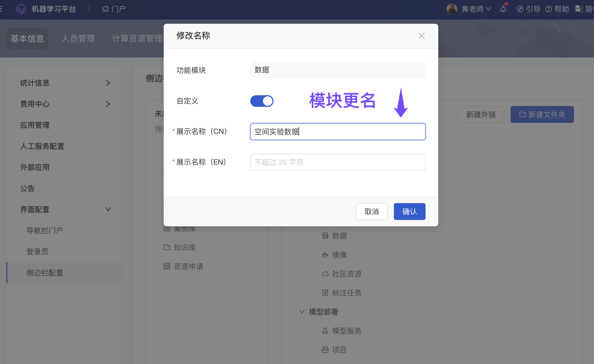This screenshot has height=364, width=594.
Task: Click the help question mark icon
Action: [x=549, y=9]
